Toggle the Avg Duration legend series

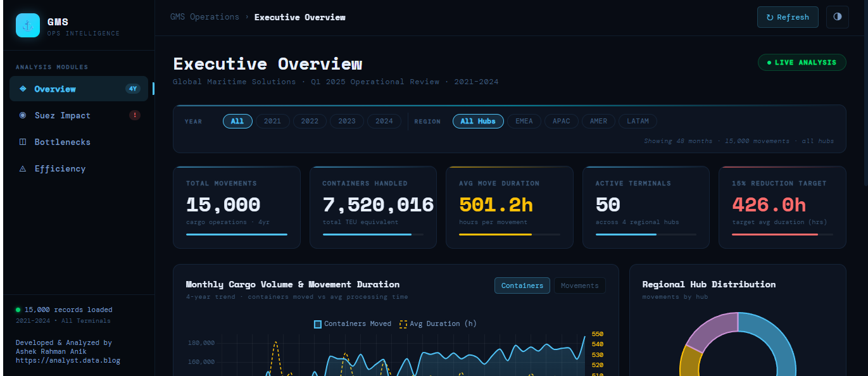[438, 324]
